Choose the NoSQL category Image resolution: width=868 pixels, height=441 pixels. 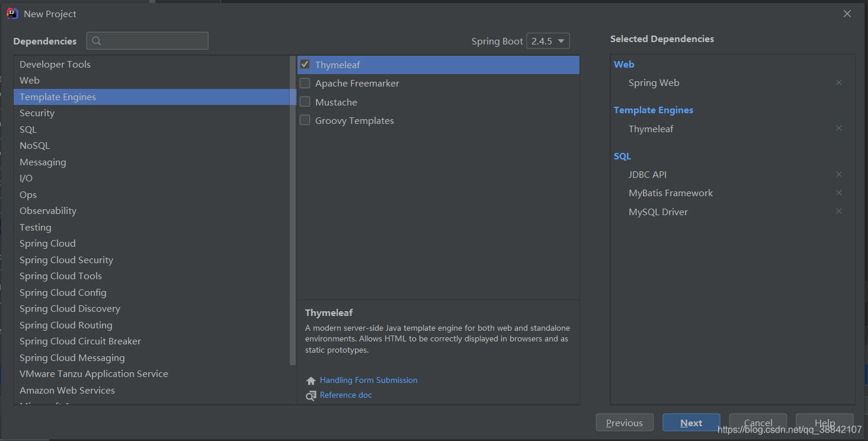[x=151, y=145]
